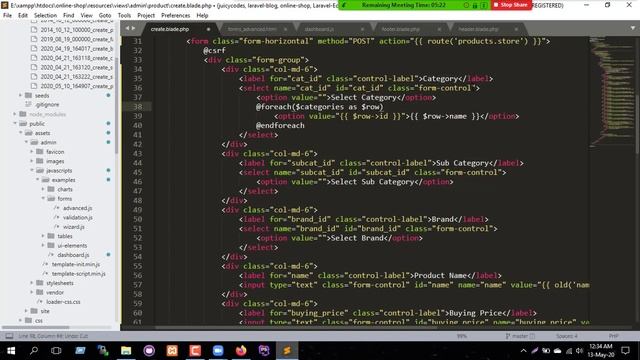
Task: Collapse the assets folder
Action: (20, 133)
